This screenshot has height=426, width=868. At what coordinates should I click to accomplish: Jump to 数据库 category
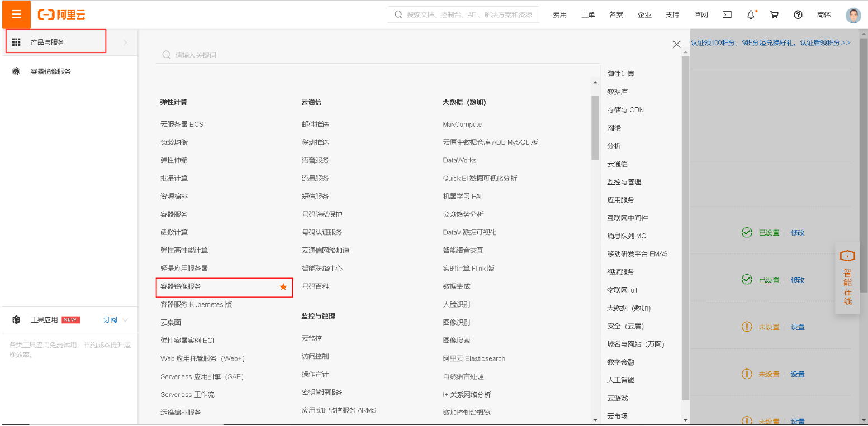click(x=618, y=92)
